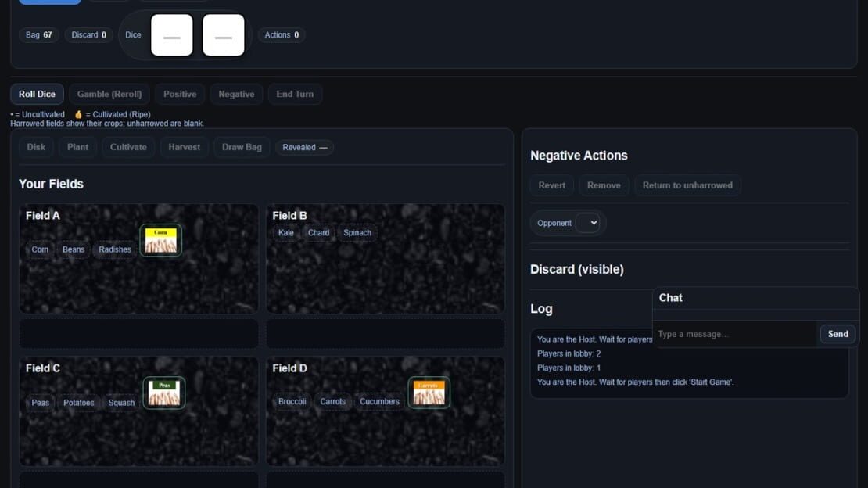868x488 pixels.
Task: Select the Radishes chip in Field A
Action: [x=115, y=249]
